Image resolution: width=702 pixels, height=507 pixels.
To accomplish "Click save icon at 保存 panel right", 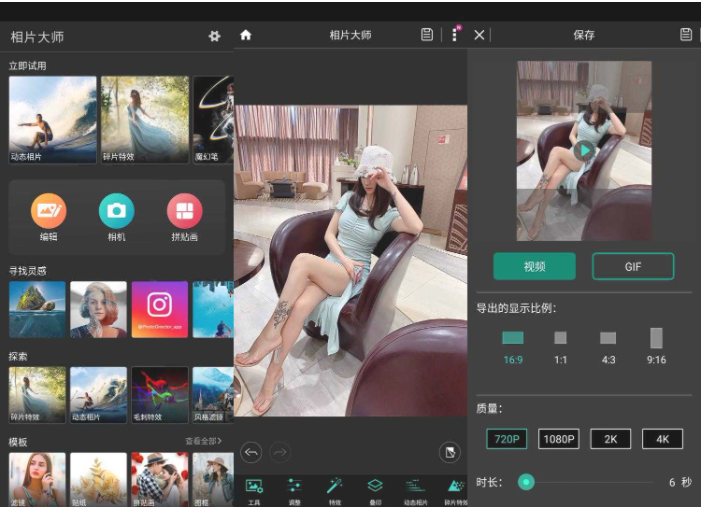I will click(x=686, y=34).
